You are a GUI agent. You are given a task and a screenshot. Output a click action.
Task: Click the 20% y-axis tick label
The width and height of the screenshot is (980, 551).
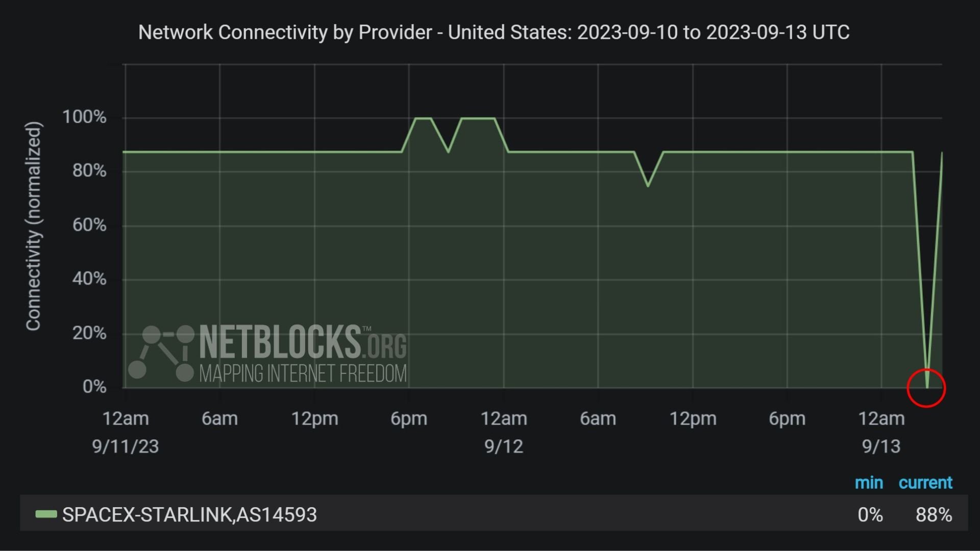tap(89, 333)
